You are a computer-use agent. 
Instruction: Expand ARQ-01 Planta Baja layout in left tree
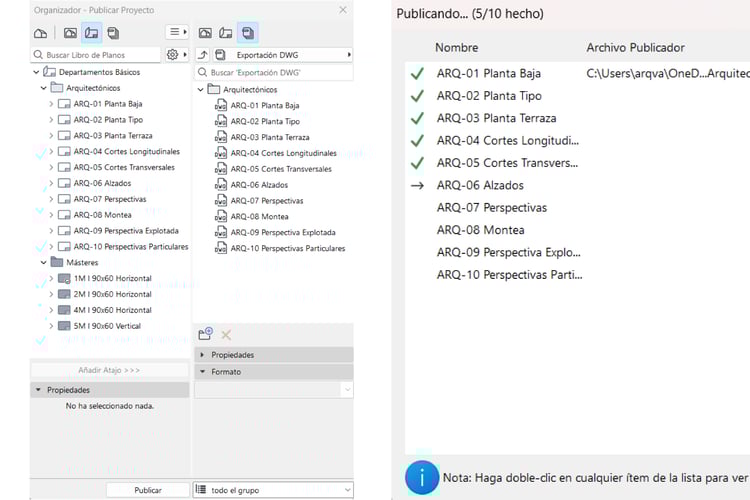click(51, 104)
